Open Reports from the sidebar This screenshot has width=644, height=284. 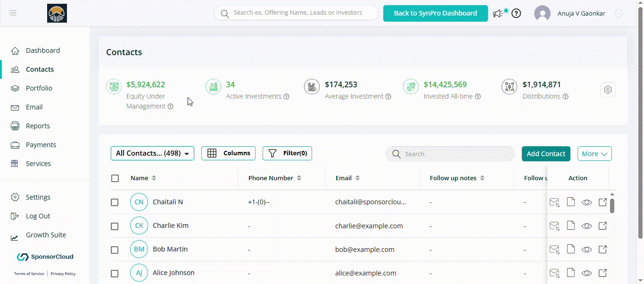tap(38, 126)
